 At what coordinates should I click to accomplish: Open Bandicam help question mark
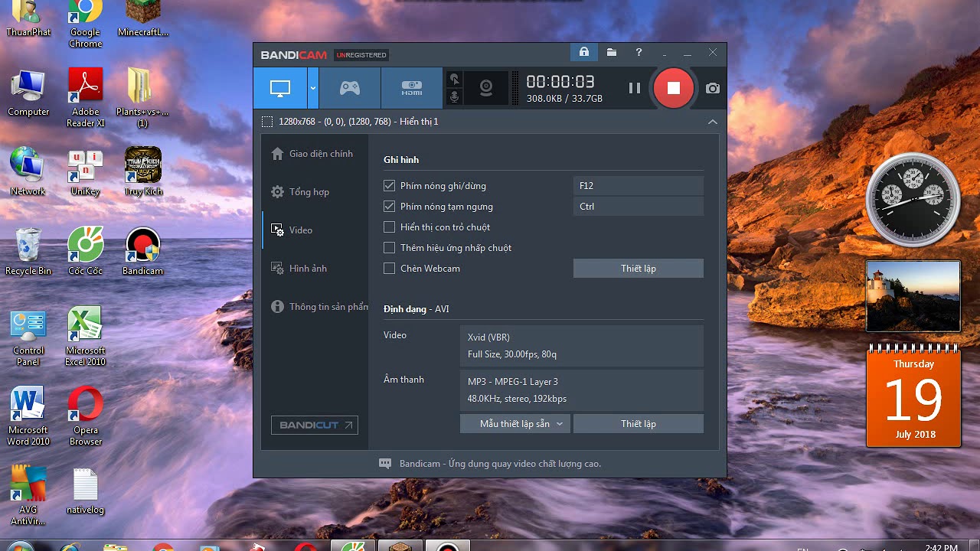(x=639, y=52)
